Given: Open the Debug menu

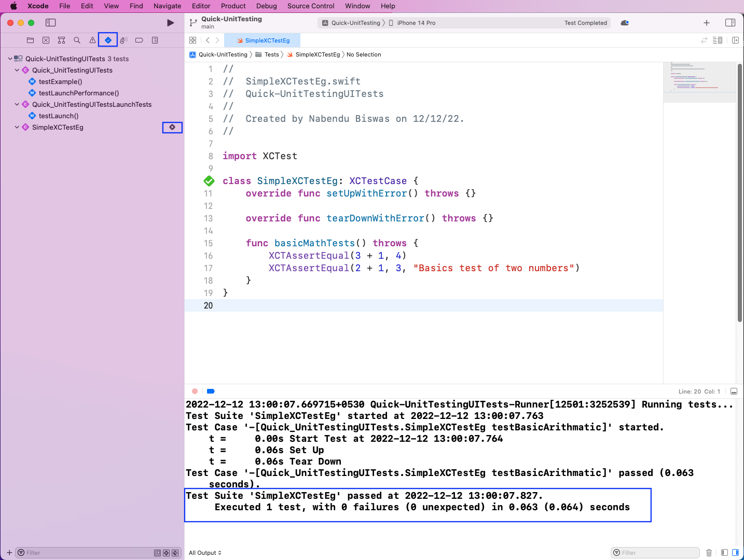Looking at the screenshot, I should (x=266, y=6).
